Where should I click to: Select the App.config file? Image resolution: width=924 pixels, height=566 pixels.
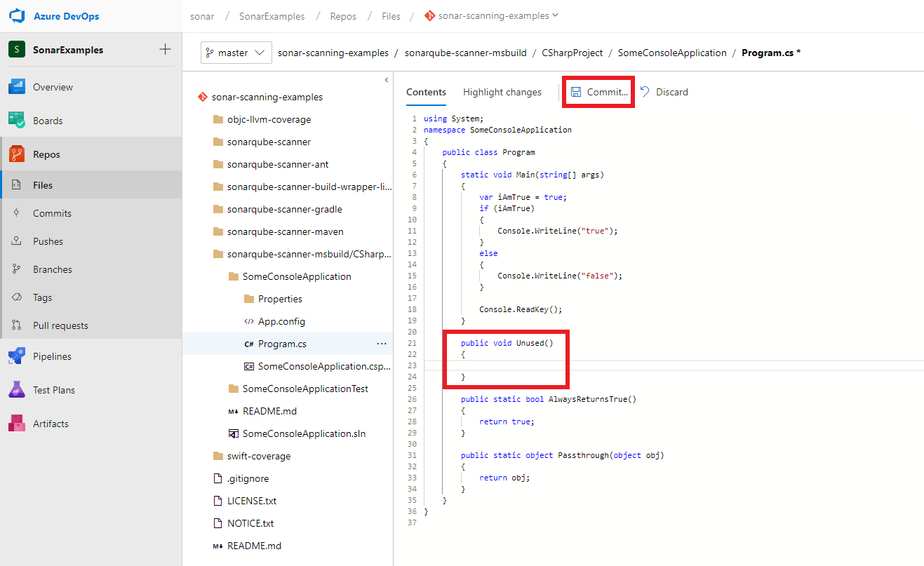click(281, 321)
